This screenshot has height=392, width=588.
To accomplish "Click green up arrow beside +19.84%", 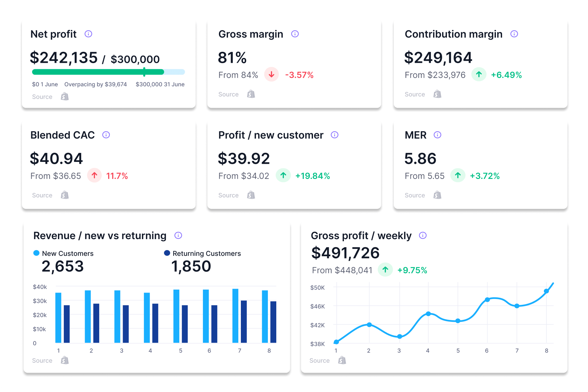I will 283,175.
